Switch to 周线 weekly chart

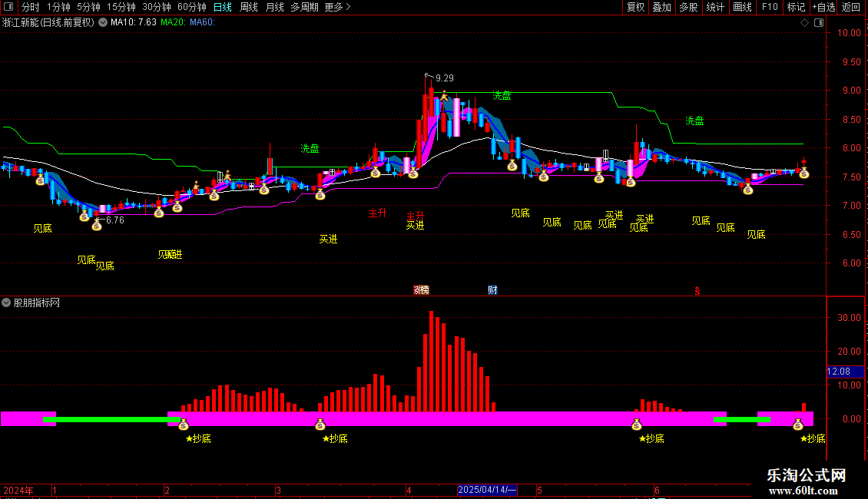pos(249,7)
